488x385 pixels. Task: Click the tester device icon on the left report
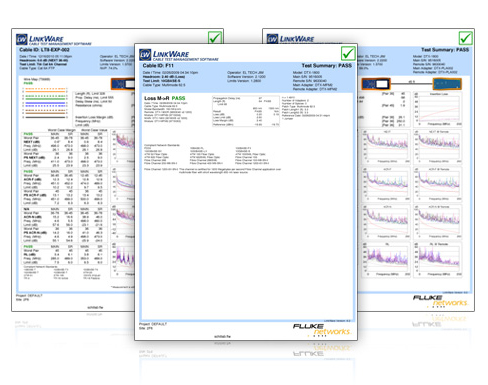(123, 84)
